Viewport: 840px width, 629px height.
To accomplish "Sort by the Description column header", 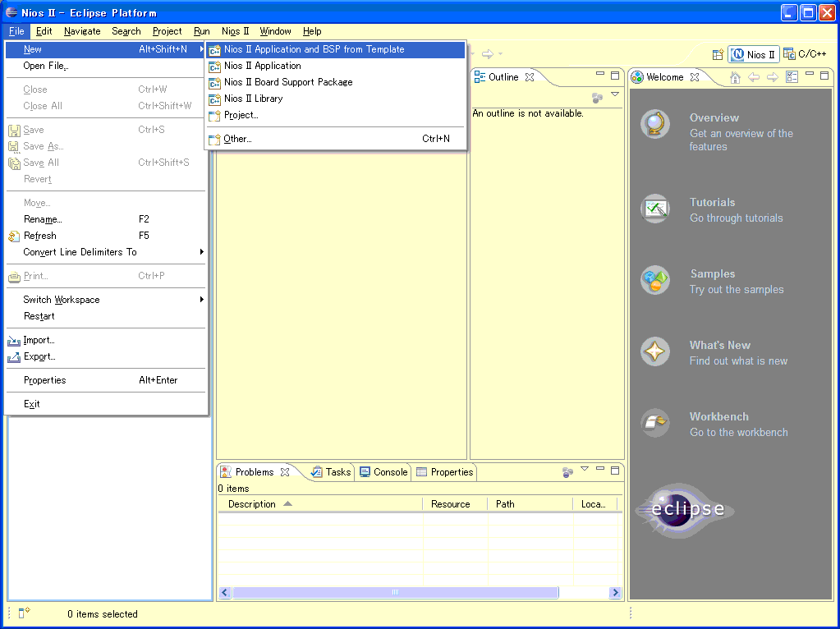I will (x=319, y=504).
